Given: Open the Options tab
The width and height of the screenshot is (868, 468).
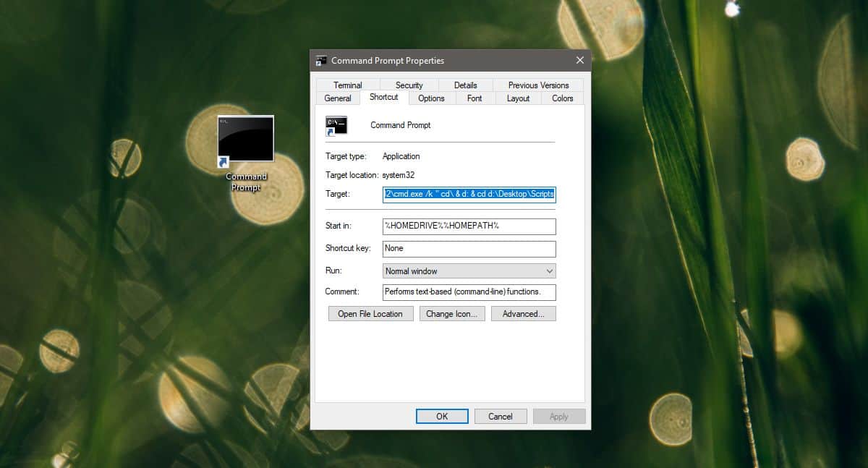Looking at the screenshot, I should coord(431,98).
